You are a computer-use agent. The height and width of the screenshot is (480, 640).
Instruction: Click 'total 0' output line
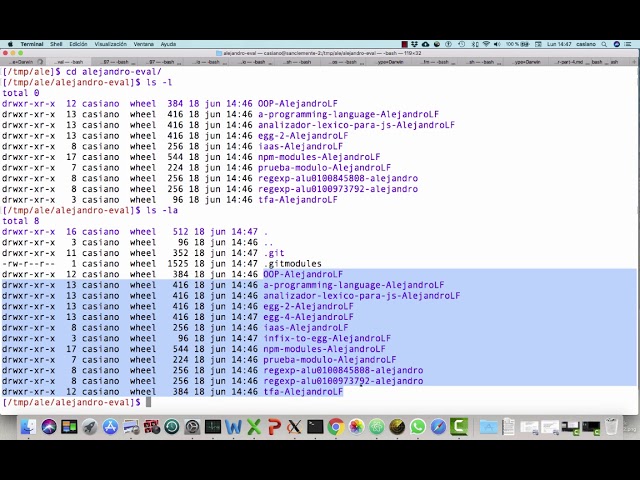tap(21, 93)
